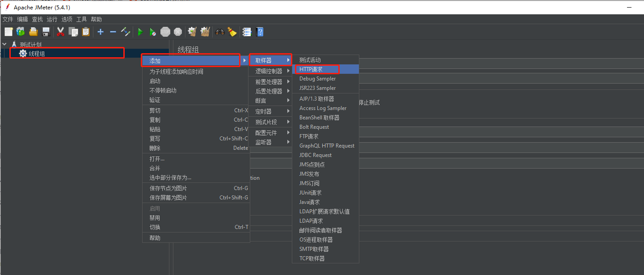
Task: Expand the 前置处理器 submenu
Action: pyautogui.click(x=271, y=82)
